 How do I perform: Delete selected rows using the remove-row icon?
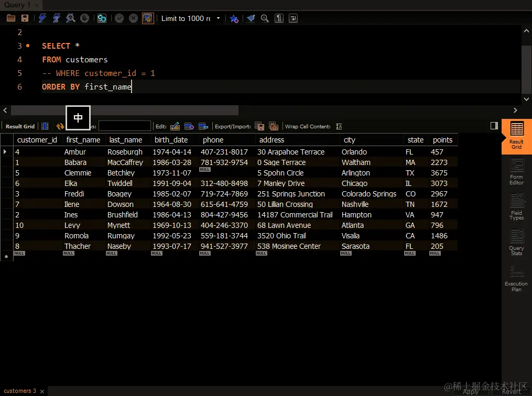pyautogui.click(x=203, y=126)
